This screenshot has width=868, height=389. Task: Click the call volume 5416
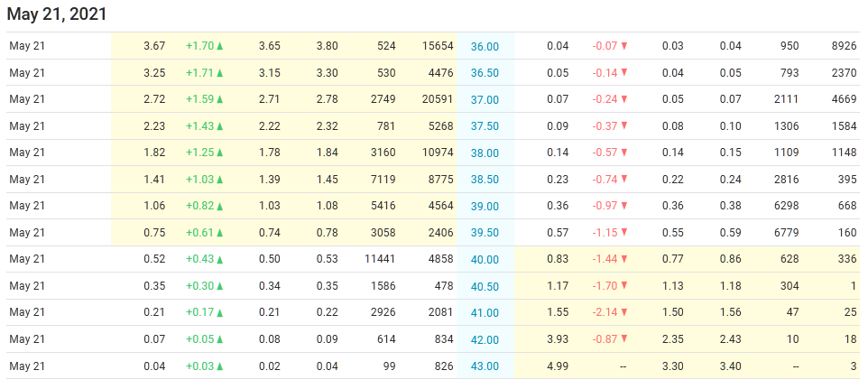click(383, 206)
